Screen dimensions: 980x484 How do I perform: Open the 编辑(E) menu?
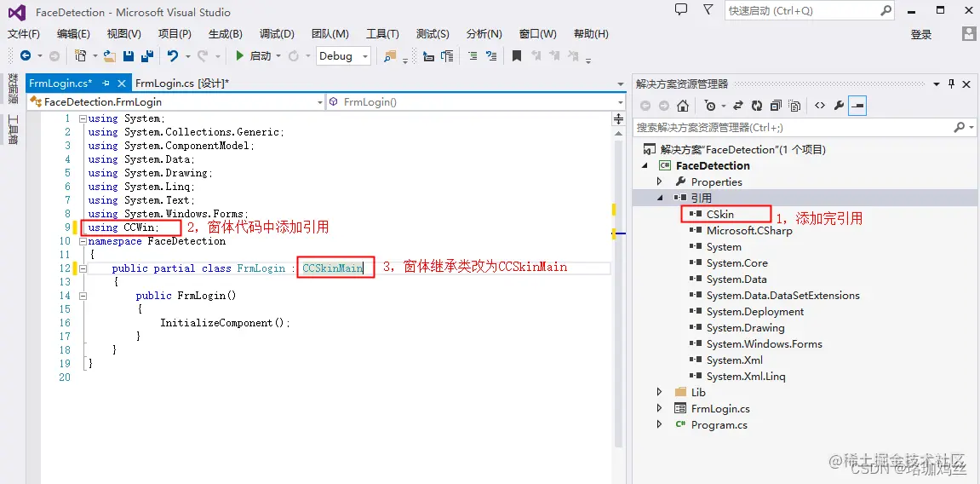coord(73,34)
